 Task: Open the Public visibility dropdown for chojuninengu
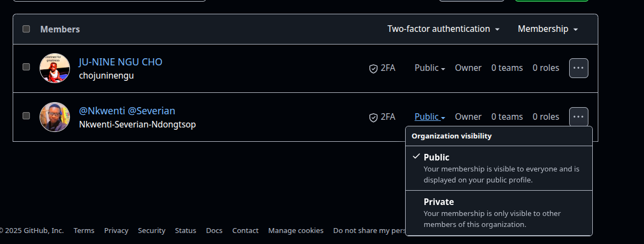pos(429,68)
